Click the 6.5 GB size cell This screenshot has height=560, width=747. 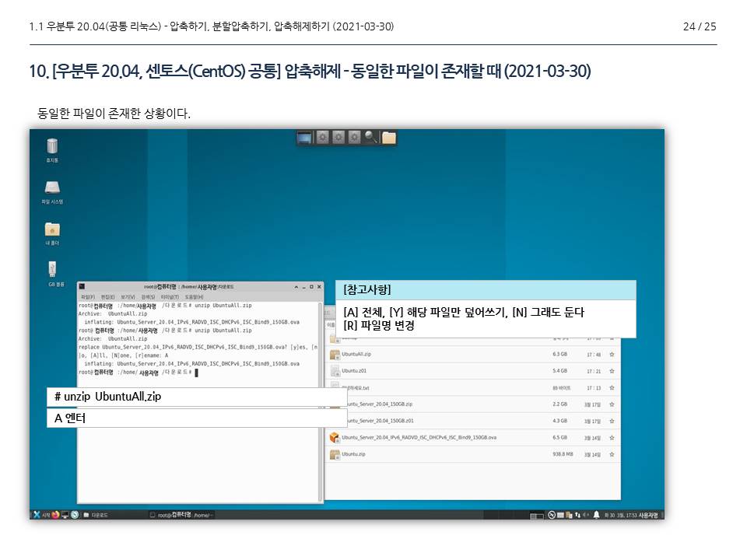coord(559,438)
